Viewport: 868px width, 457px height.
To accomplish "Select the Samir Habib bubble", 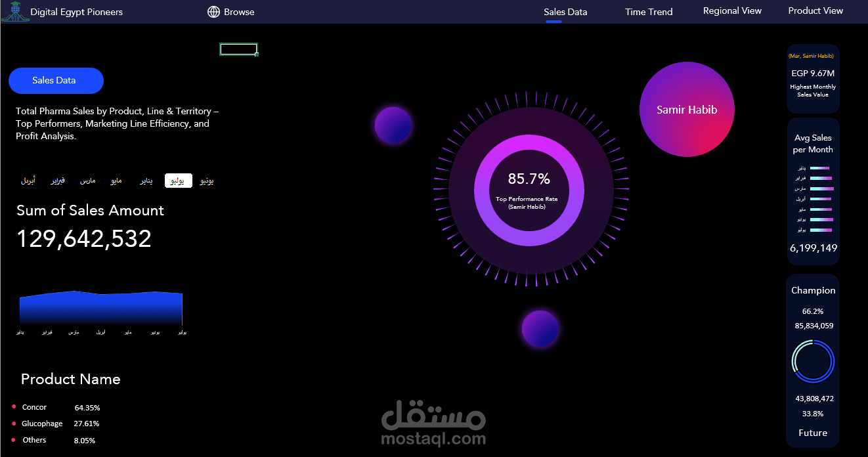I will pos(687,109).
